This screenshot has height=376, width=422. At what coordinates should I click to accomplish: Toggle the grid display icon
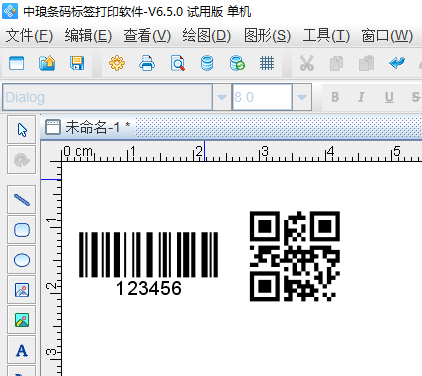[267, 63]
